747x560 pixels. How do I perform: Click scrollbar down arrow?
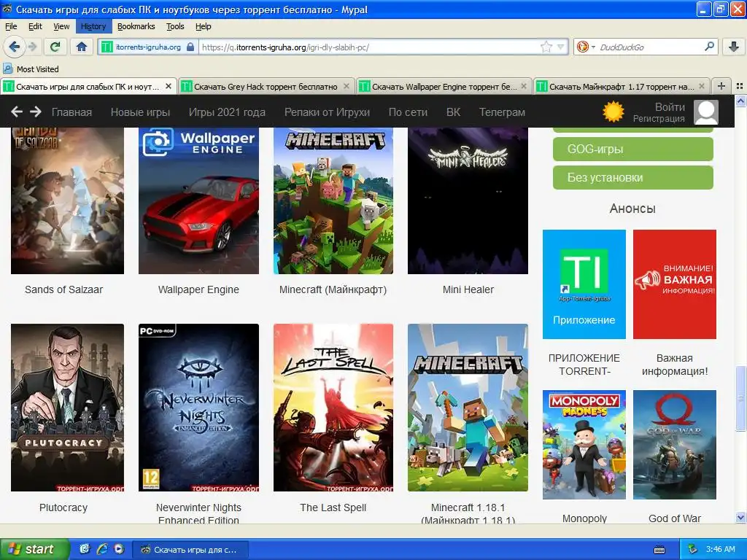pos(740,518)
